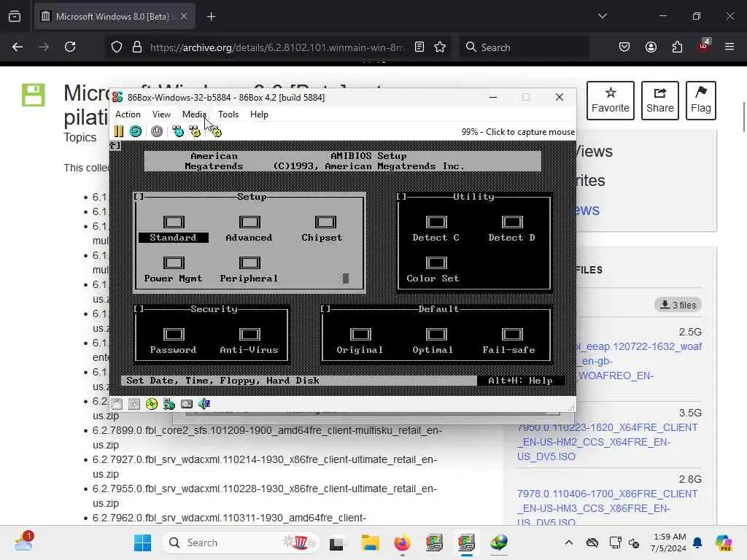Image resolution: width=747 pixels, height=560 pixels.
Task: Click the grey ACPI power button icon
Action: (x=157, y=131)
